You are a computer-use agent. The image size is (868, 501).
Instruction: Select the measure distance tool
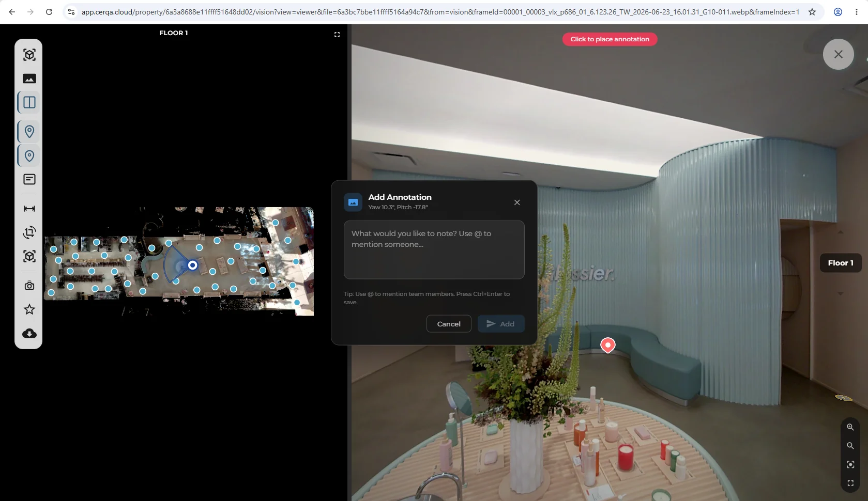click(x=29, y=209)
